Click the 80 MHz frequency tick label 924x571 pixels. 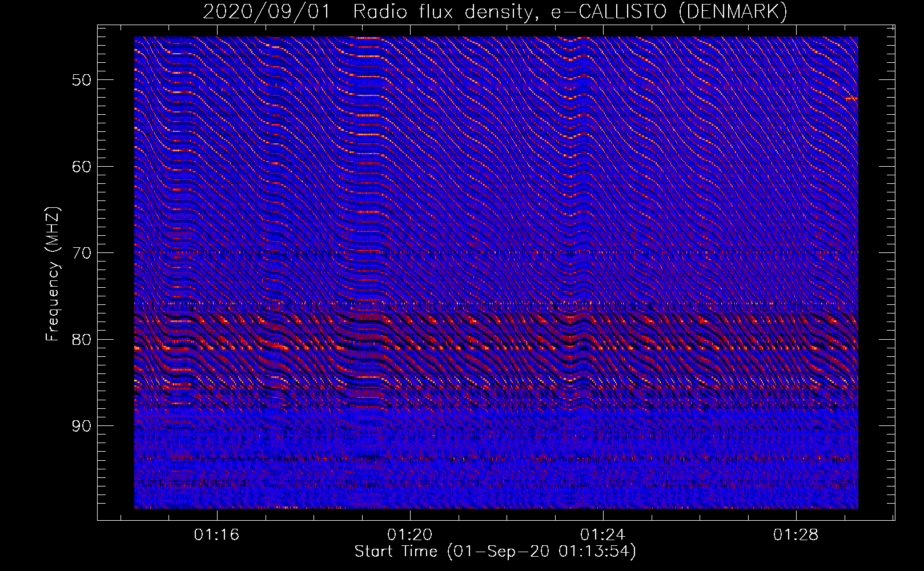[81, 340]
